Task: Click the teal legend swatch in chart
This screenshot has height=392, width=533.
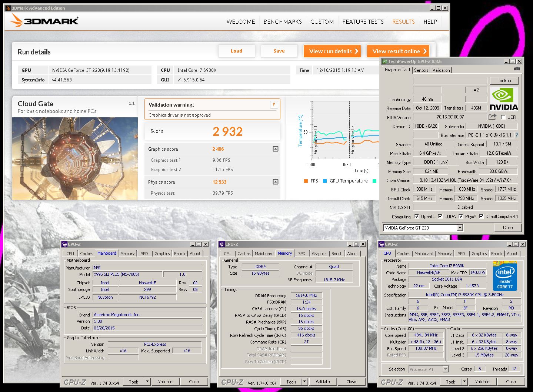Action: pyautogui.click(x=374, y=181)
